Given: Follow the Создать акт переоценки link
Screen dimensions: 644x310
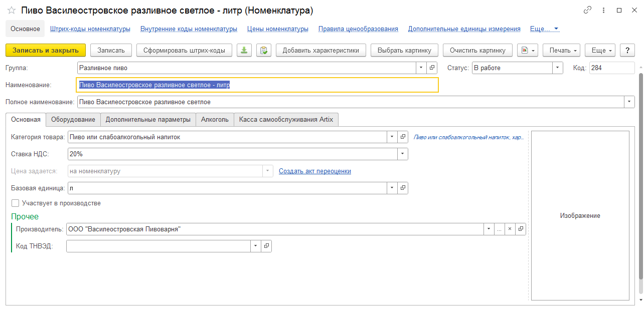Looking at the screenshot, I should pyautogui.click(x=314, y=171).
